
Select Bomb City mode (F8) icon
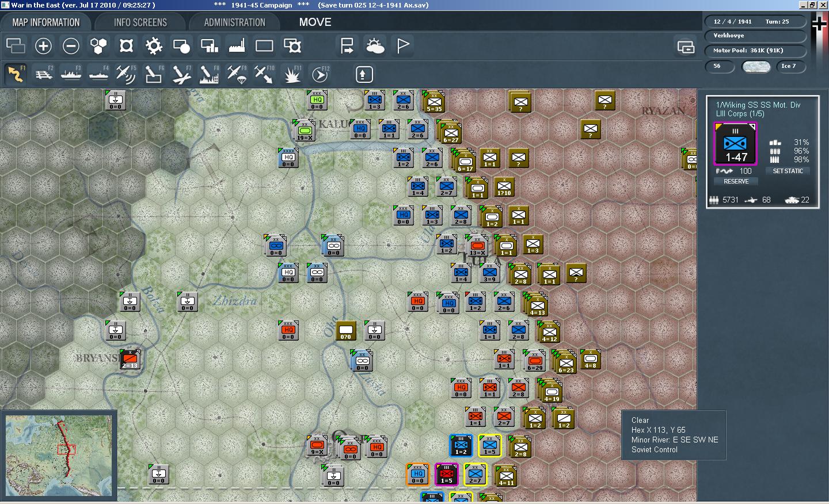[x=209, y=74]
